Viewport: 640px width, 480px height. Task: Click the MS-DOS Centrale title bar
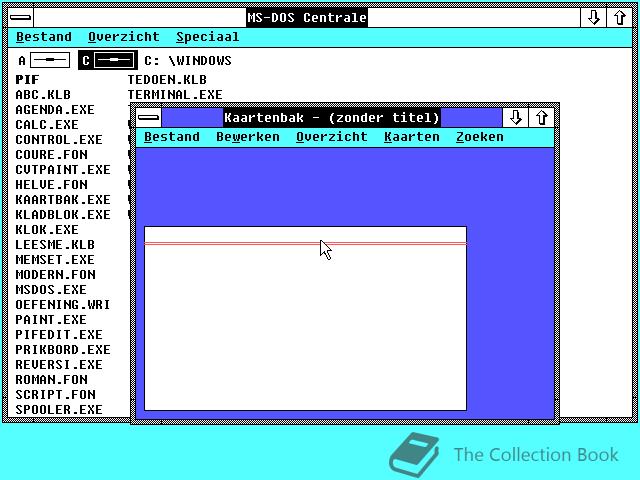[x=307, y=18]
